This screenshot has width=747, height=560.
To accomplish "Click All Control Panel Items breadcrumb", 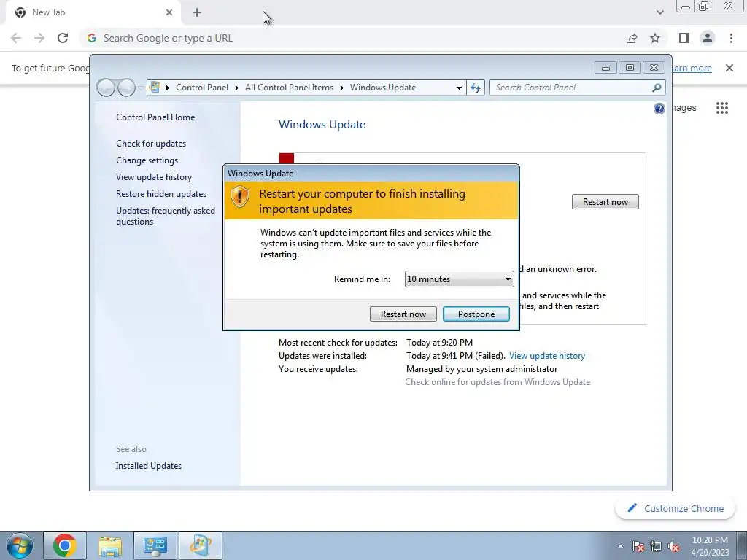I will click(289, 87).
